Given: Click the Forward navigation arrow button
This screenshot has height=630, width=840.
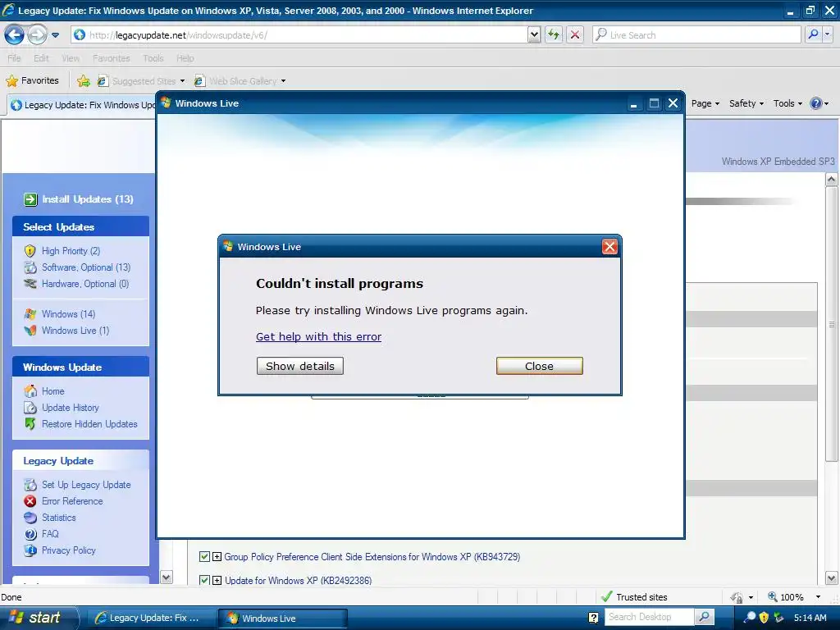Looking at the screenshot, I should tap(36, 34).
